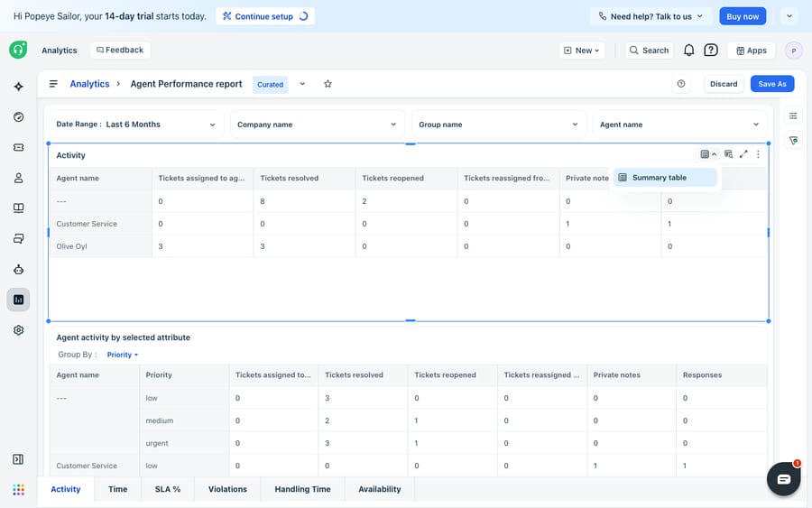Open the Activity widget three-dot menu
Viewport: 812px width, 508px height.
[758, 154]
